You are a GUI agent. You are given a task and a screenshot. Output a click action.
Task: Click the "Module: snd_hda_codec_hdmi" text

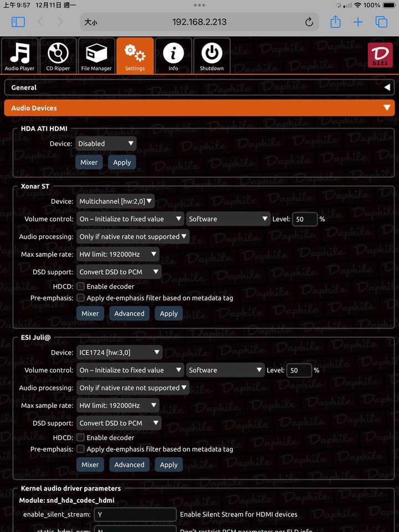(x=66, y=500)
